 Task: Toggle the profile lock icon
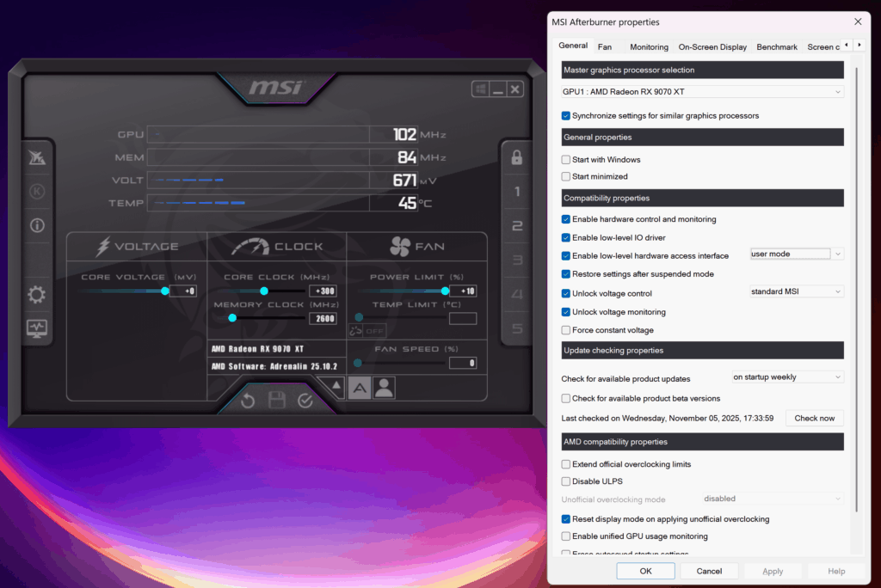point(517,158)
